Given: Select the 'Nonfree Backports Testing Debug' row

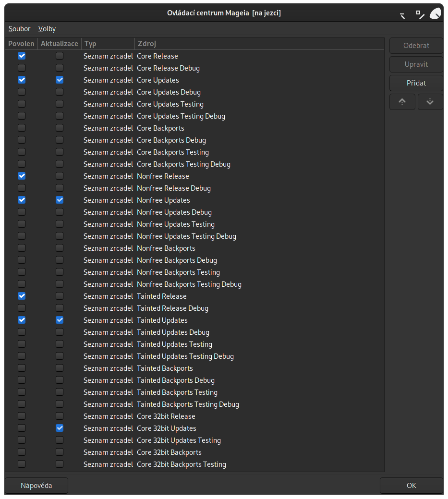Looking at the screenshot, I should (195, 284).
